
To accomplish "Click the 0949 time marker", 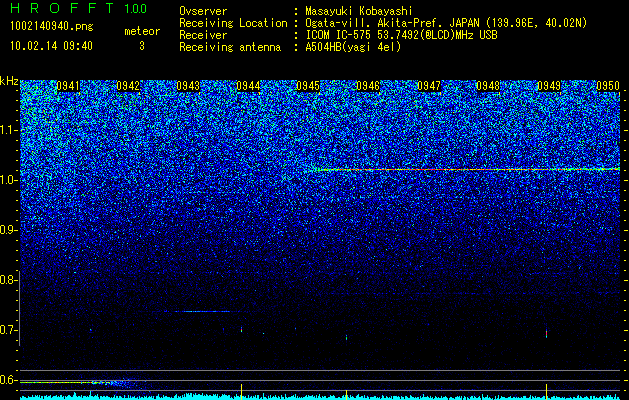I will pos(549,86).
